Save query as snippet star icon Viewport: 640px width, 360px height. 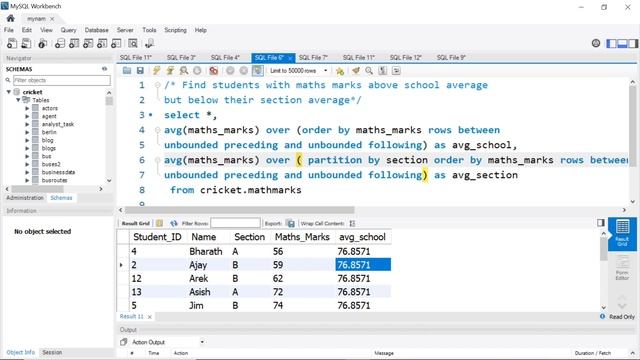(340, 71)
